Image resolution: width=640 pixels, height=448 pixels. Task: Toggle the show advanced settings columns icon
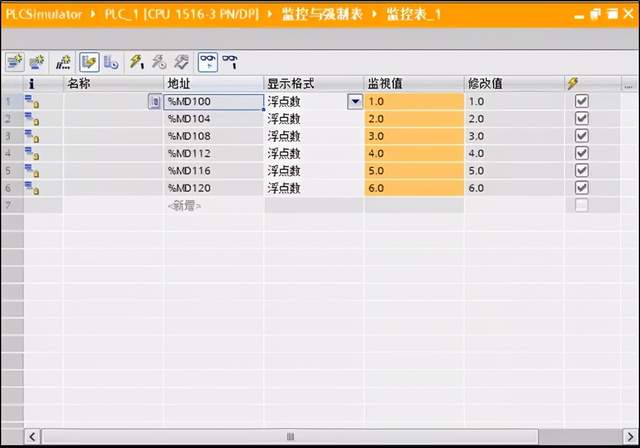pos(111,61)
